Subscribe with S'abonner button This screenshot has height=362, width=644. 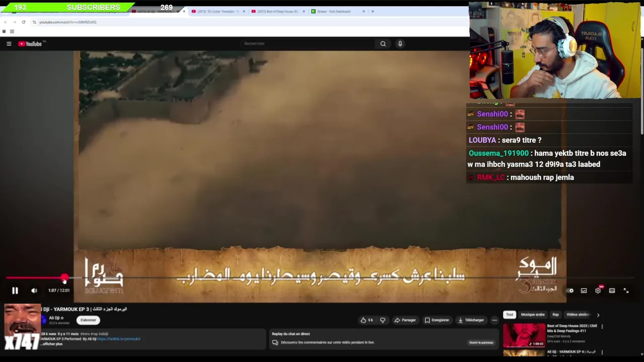(x=88, y=320)
